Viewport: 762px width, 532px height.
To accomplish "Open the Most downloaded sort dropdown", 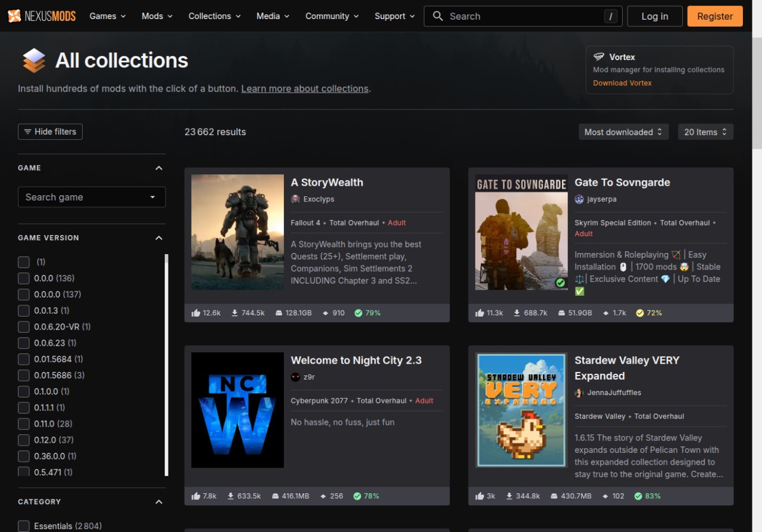I will [623, 132].
